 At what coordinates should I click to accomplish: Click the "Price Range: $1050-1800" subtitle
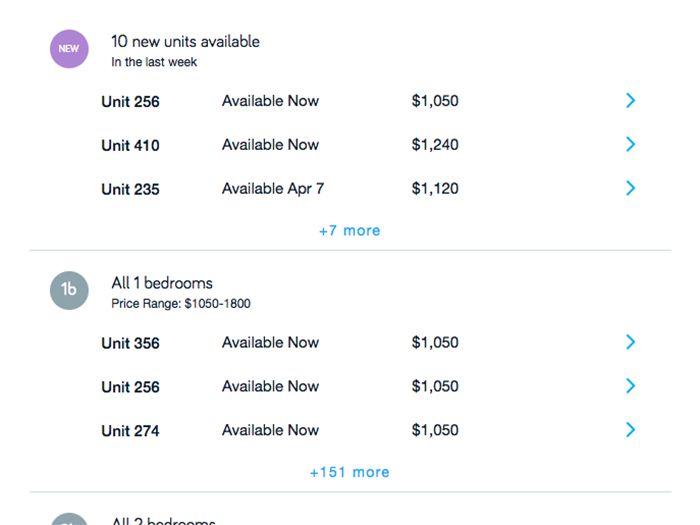(181, 303)
